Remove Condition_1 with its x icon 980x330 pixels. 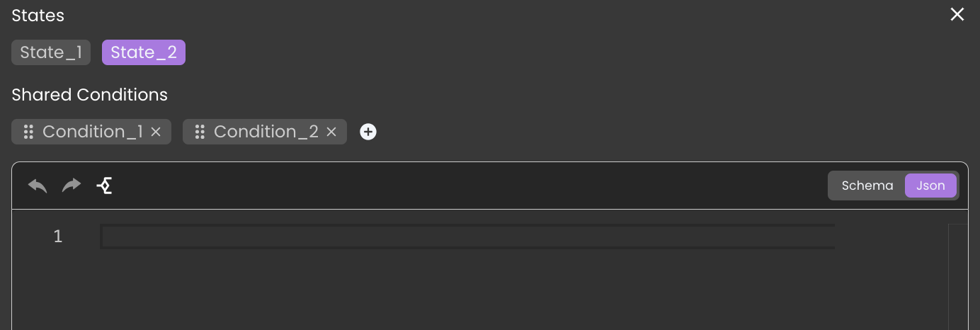pyautogui.click(x=156, y=132)
